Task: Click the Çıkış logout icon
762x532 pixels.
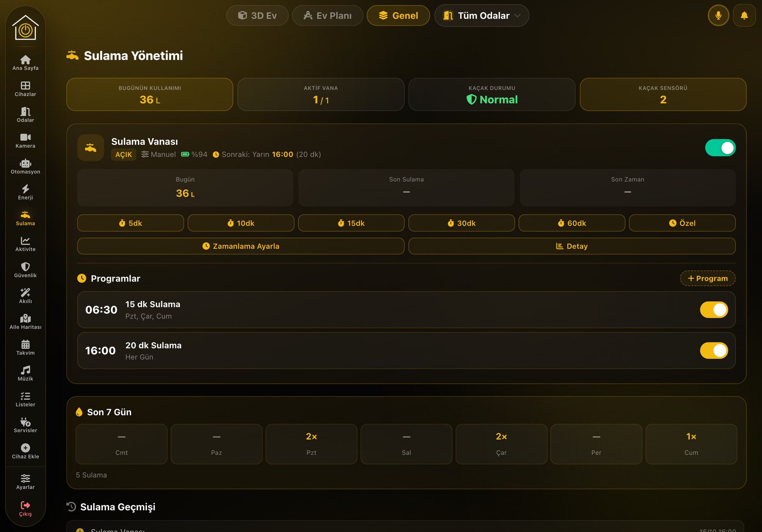Action: point(25,505)
